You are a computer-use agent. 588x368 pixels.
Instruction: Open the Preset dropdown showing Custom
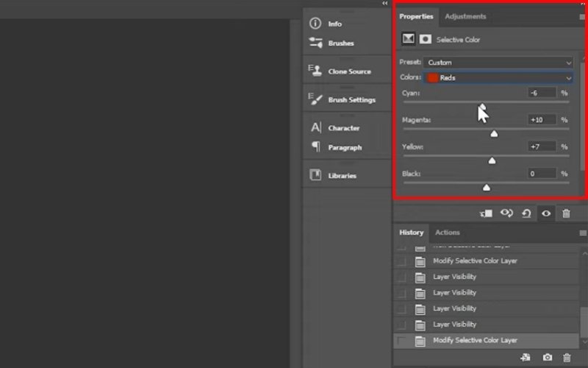(x=498, y=63)
